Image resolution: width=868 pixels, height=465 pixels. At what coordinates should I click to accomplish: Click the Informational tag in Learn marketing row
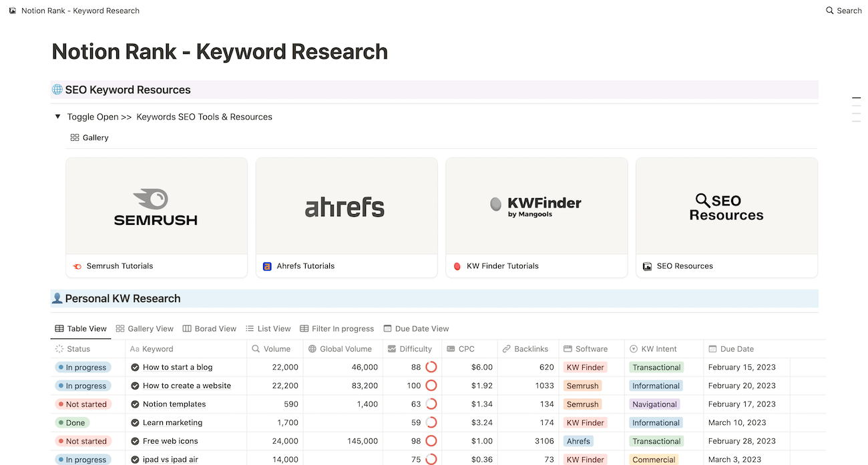click(x=656, y=423)
